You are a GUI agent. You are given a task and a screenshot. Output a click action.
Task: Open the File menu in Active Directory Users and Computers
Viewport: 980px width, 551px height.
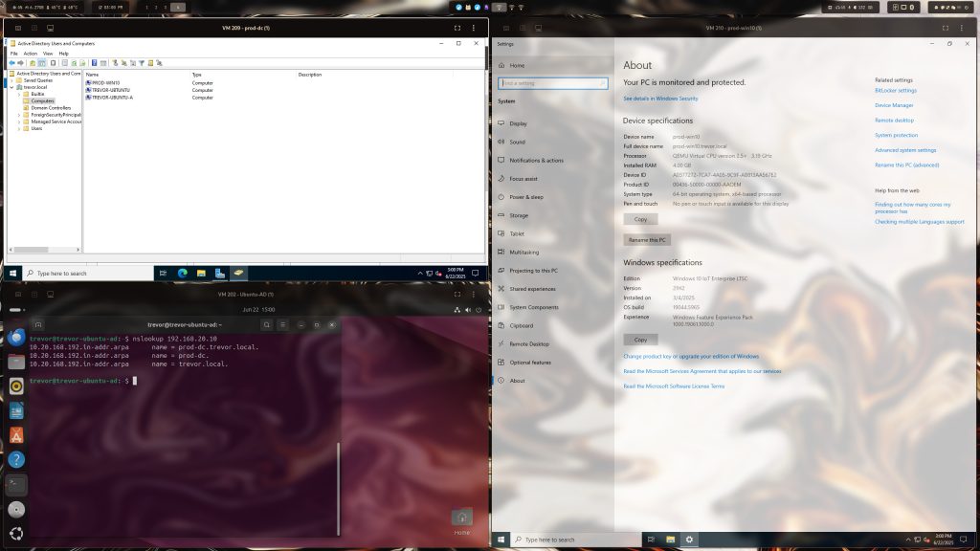(x=13, y=54)
